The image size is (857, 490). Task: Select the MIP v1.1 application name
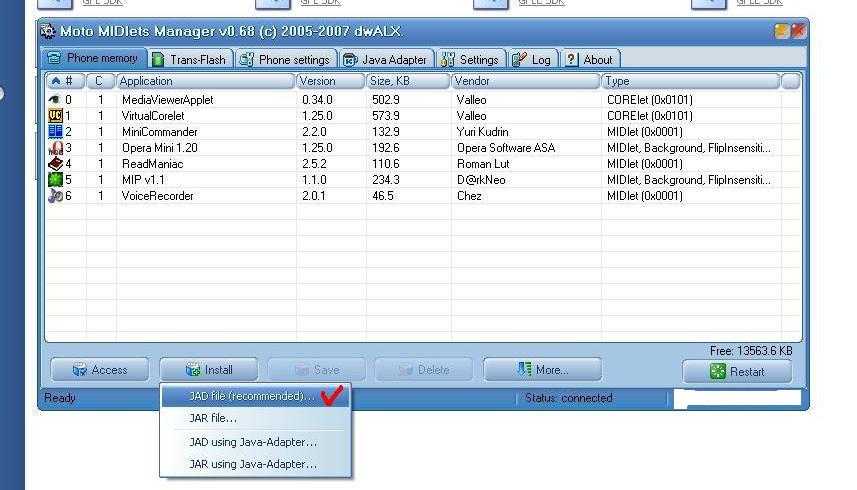point(143,180)
